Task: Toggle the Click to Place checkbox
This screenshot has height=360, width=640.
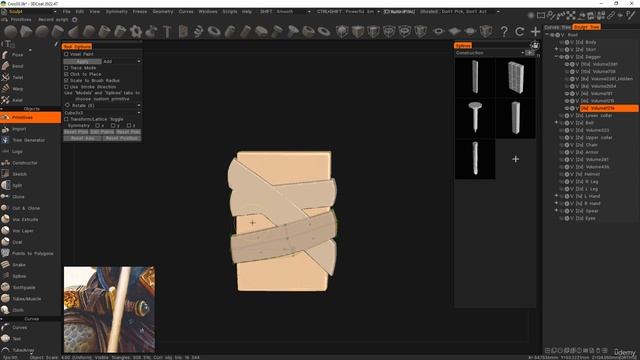Action: (x=66, y=74)
